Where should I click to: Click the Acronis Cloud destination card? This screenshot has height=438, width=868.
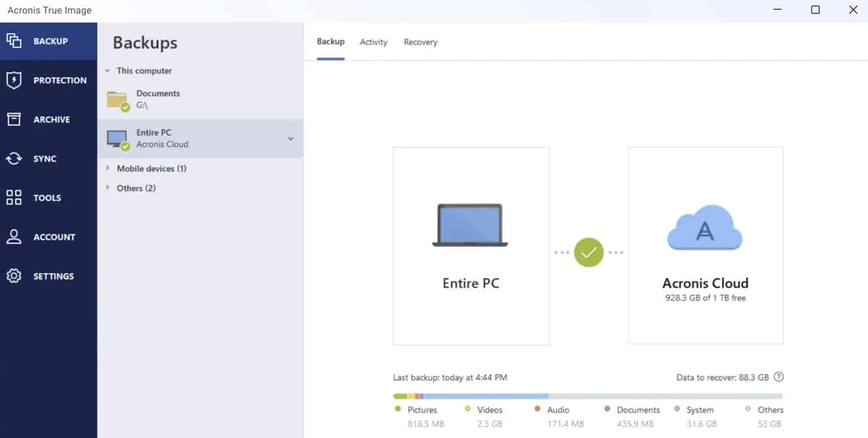point(705,245)
